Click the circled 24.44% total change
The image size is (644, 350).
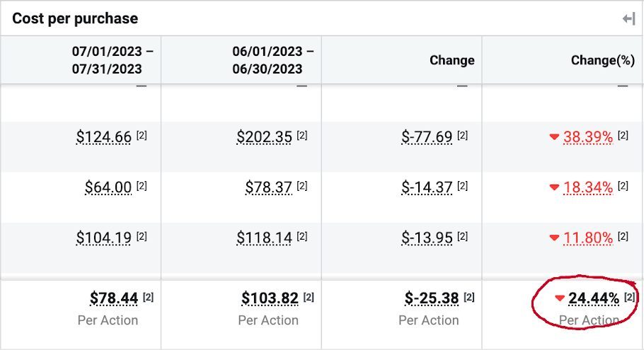[x=593, y=299]
